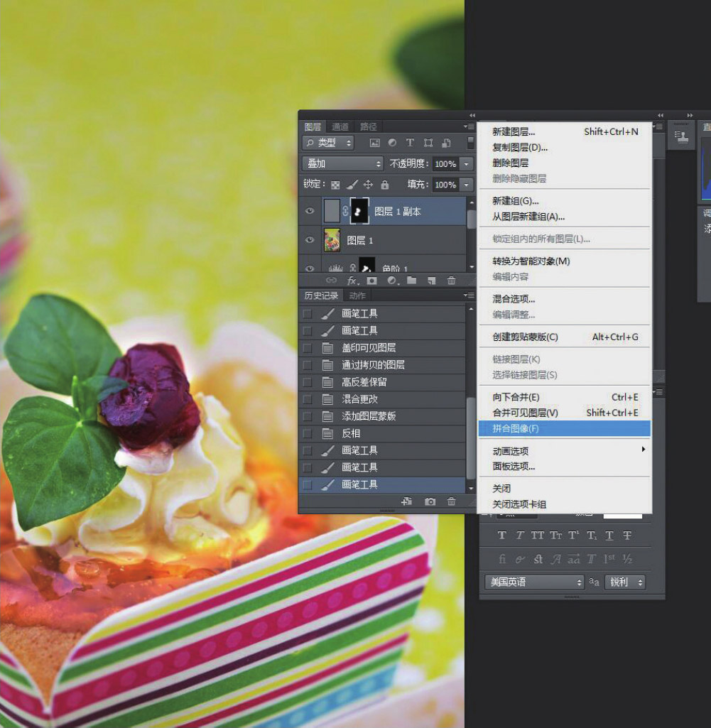Select the faux bold T icon

click(x=502, y=536)
